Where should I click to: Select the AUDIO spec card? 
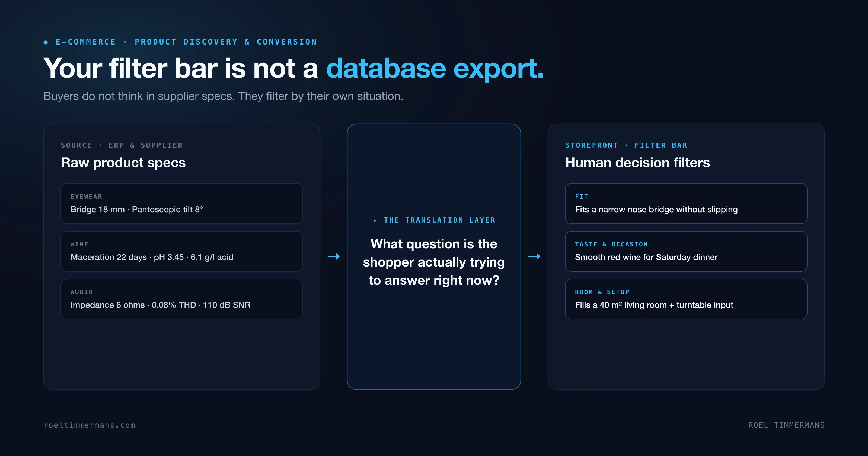coord(182,299)
